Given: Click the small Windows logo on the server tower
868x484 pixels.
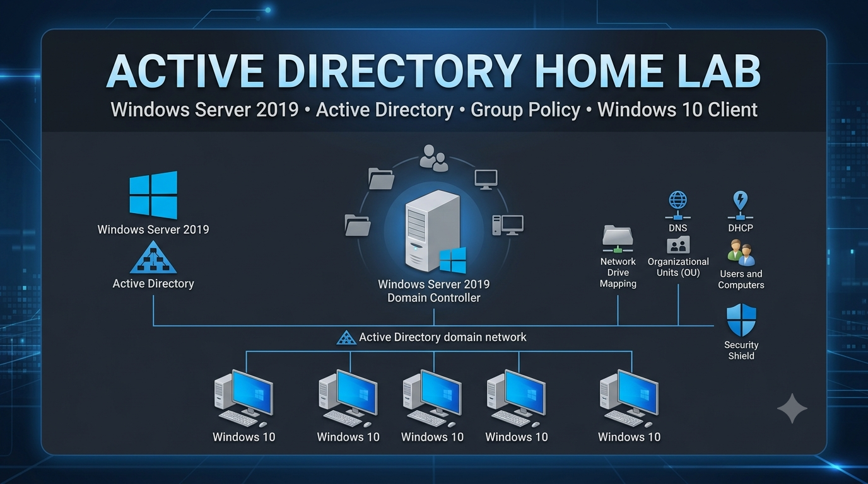Looking at the screenshot, I should (x=452, y=260).
